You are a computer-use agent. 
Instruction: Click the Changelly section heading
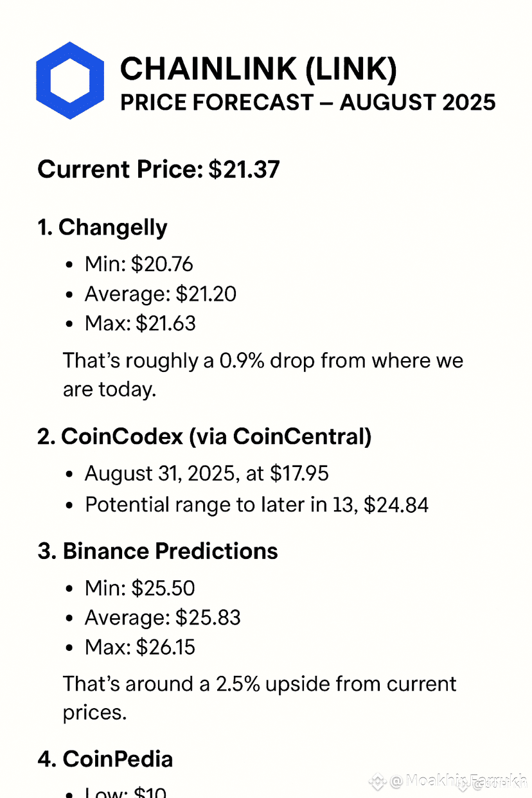coord(103,227)
